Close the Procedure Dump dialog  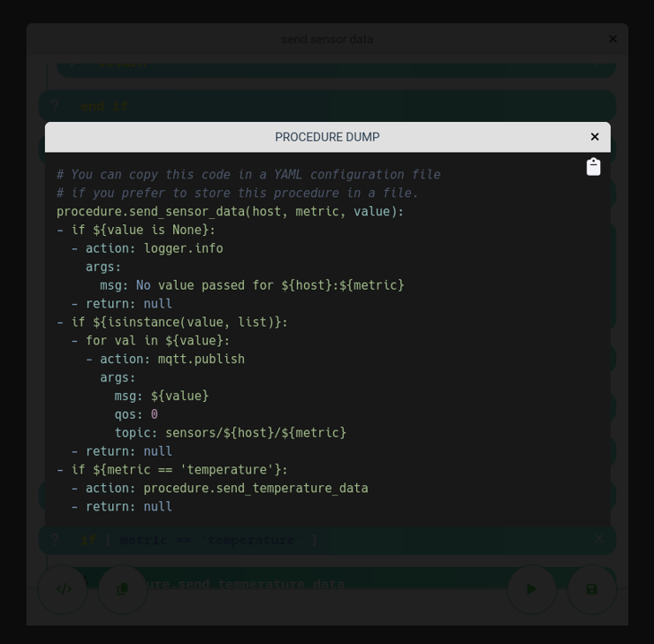coord(595,137)
